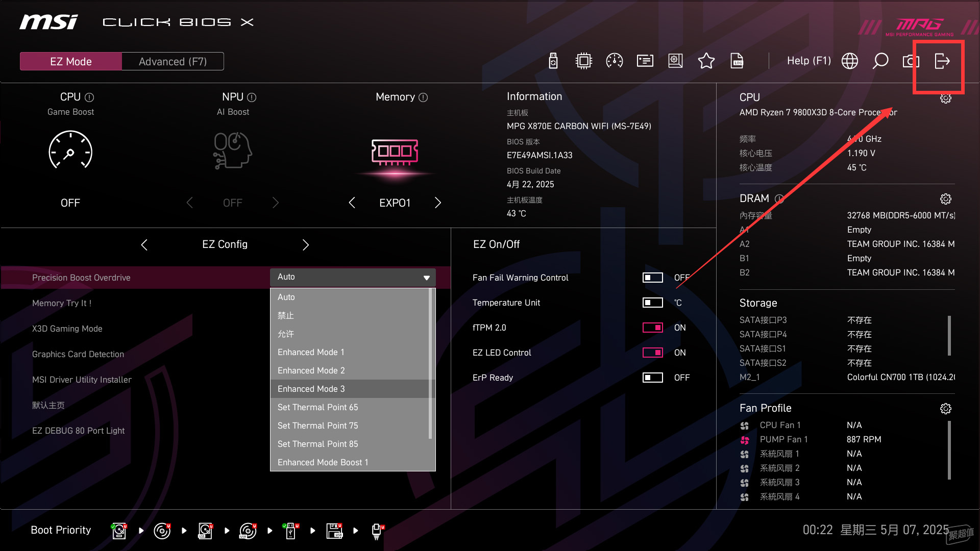
Task: Select the USB hard disk boot icon
Action: click(205, 531)
